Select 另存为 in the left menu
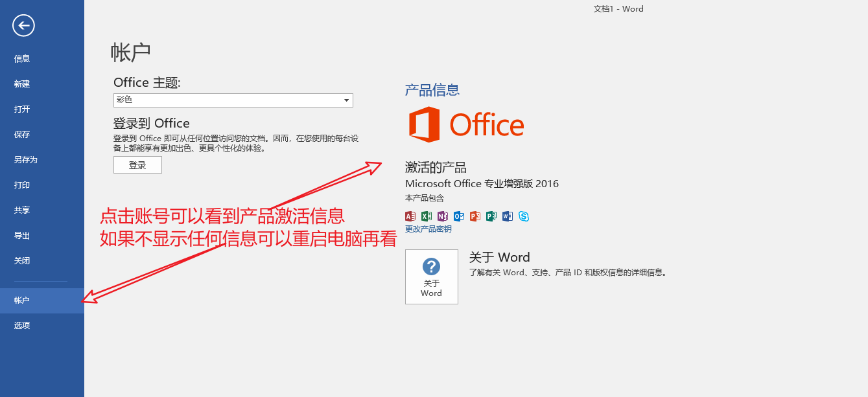 (26, 160)
